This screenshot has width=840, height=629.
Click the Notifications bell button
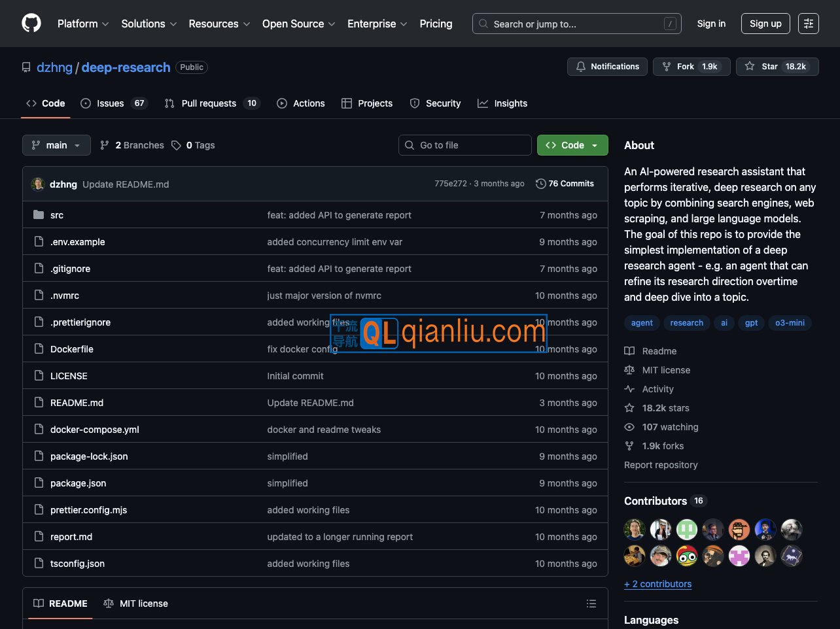click(x=607, y=67)
